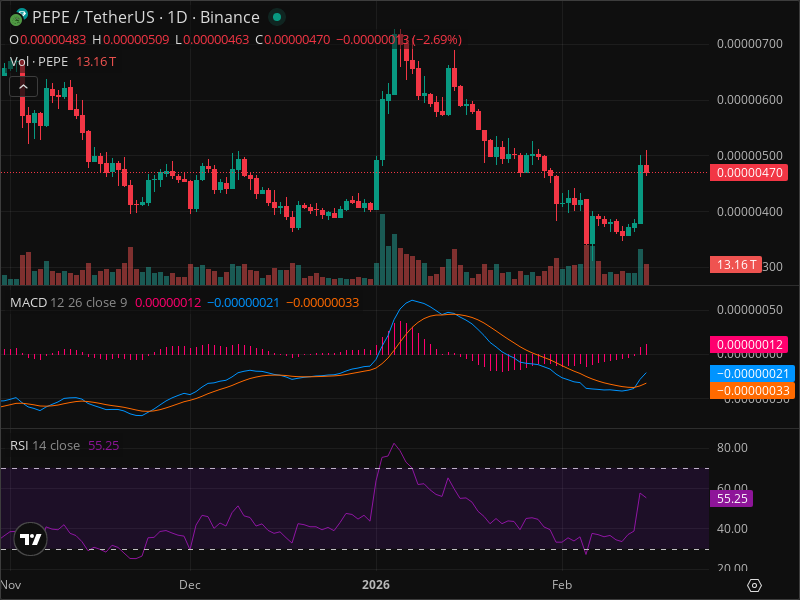This screenshot has width=800, height=600.
Task: Click the low value L 0.00000463
Action: [x=212, y=40]
